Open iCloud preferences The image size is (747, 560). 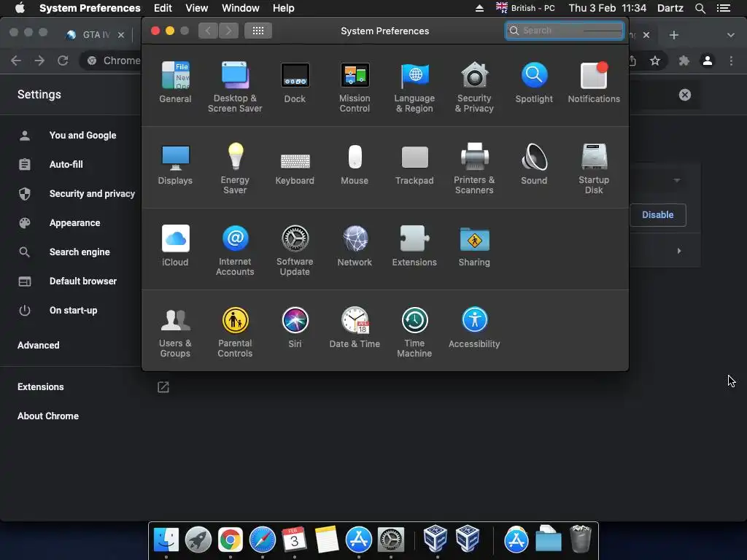point(175,246)
